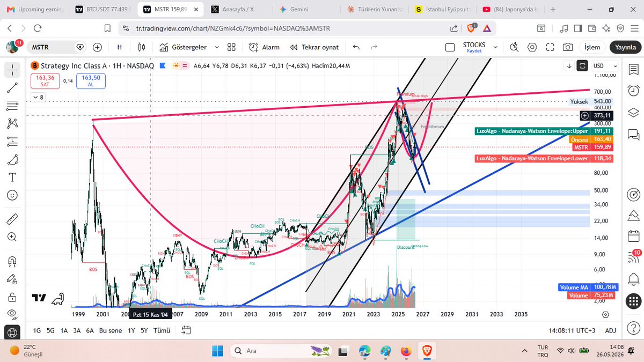Open timezone menu at 14:08:11 UTC+3
Screen dimensions: 644x362
click(x=570, y=330)
